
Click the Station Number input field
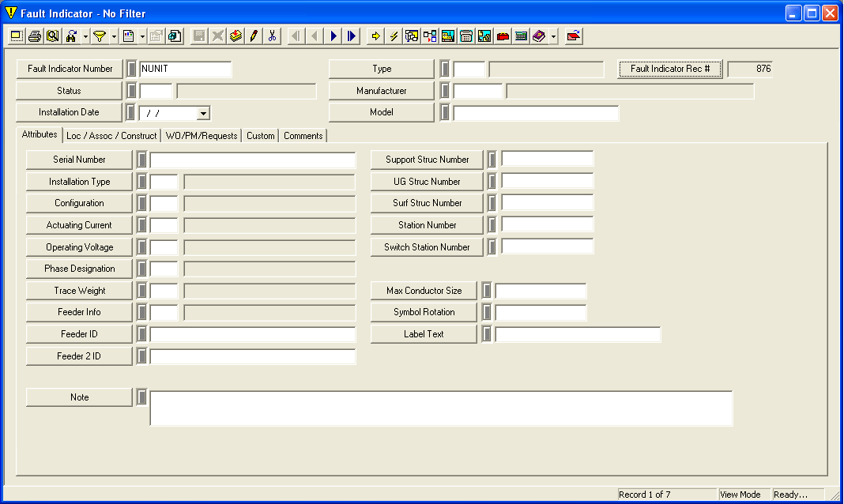[x=548, y=225]
